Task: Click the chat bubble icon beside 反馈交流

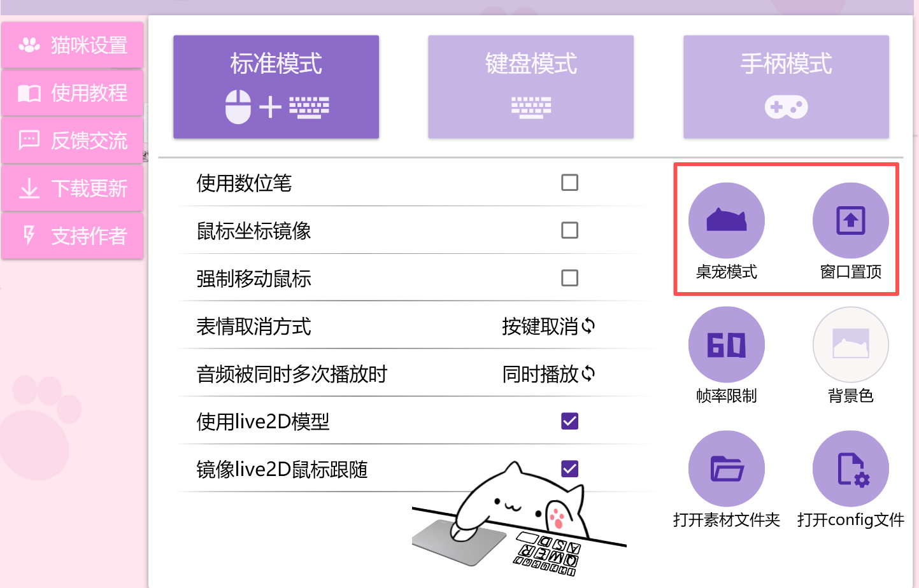Action: [29, 140]
